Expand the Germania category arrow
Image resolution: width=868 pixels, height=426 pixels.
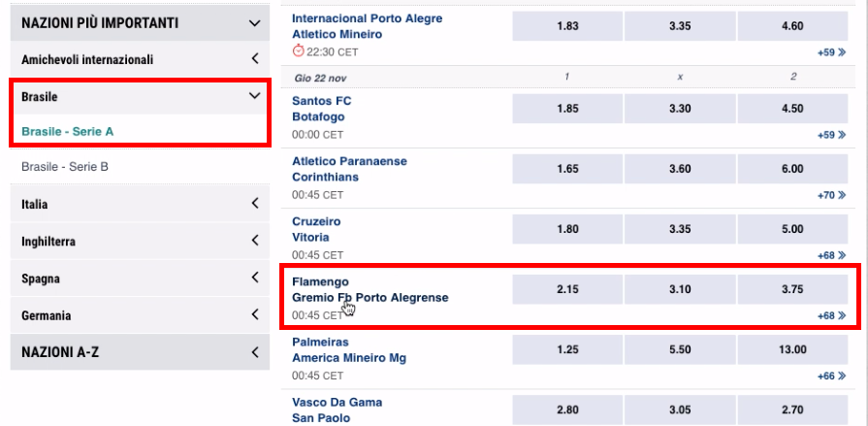(255, 314)
